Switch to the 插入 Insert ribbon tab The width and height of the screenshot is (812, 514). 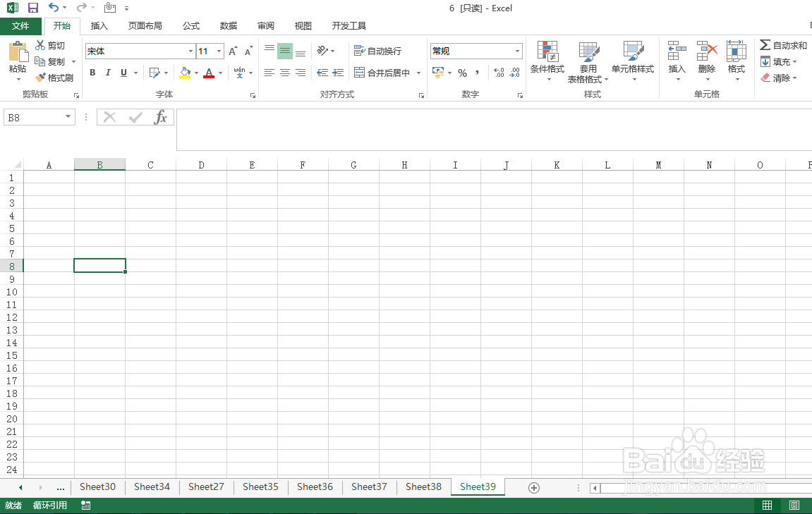(x=99, y=26)
